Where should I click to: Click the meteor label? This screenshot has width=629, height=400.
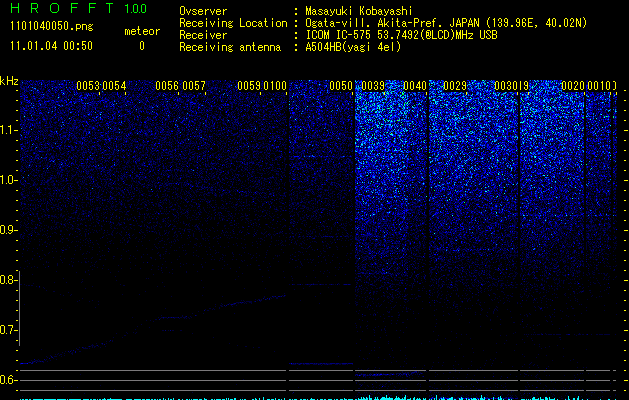(142, 31)
